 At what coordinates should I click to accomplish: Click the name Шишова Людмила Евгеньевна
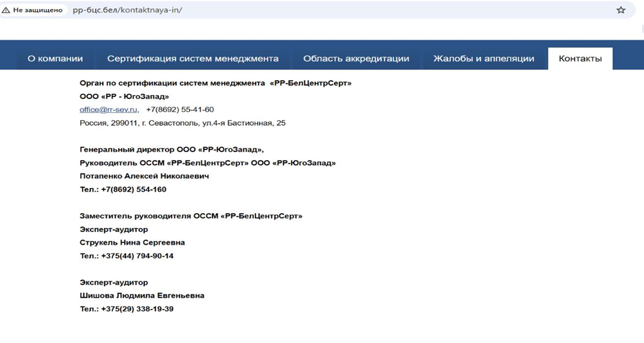(142, 295)
